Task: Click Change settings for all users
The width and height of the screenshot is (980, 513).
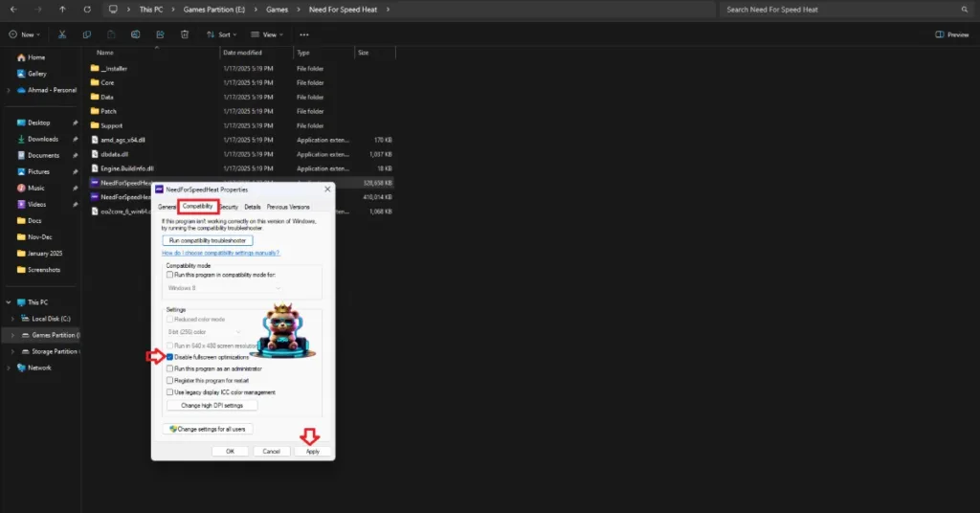Action: (x=208, y=430)
